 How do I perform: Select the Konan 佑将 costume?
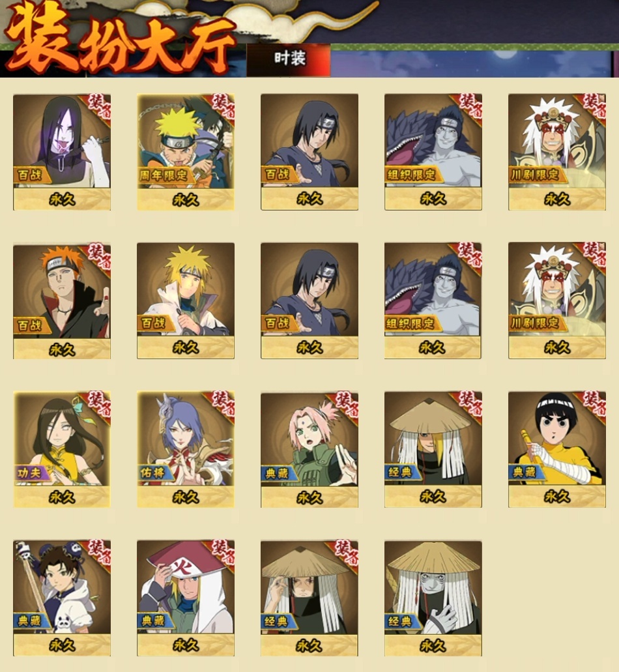(x=186, y=449)
